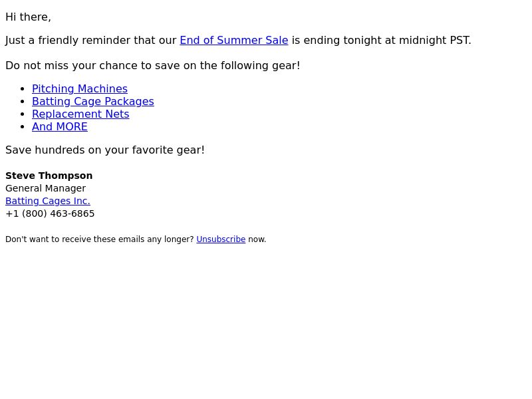This screenshot has width=532, height=399.
Task: Click the bullet beside Pitching Machines
Action: 23,89
